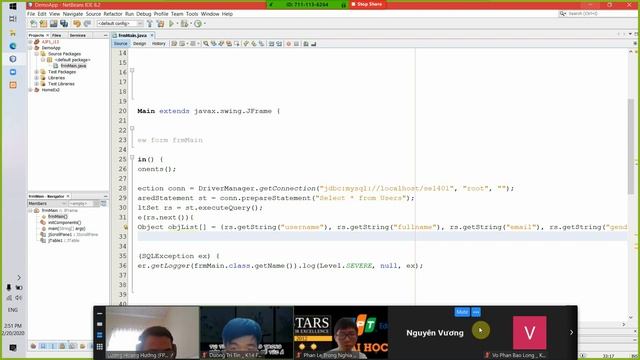This screenshot has height=360, width=640.
Task: Open the Windows notification center icon
Action: (13, 348)
